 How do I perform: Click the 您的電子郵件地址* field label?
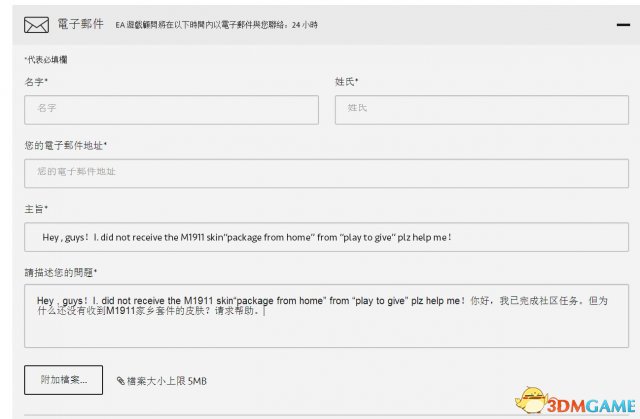click(x=66, y=146)
